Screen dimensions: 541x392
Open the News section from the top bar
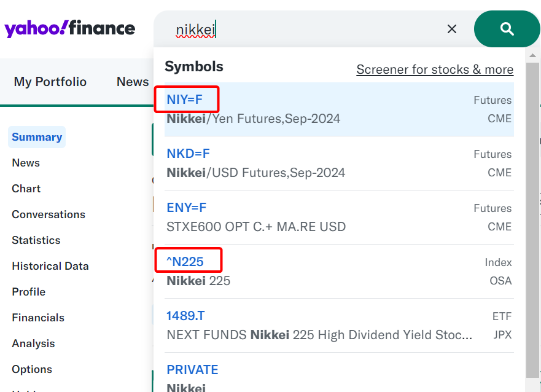(x=132, y=81)
